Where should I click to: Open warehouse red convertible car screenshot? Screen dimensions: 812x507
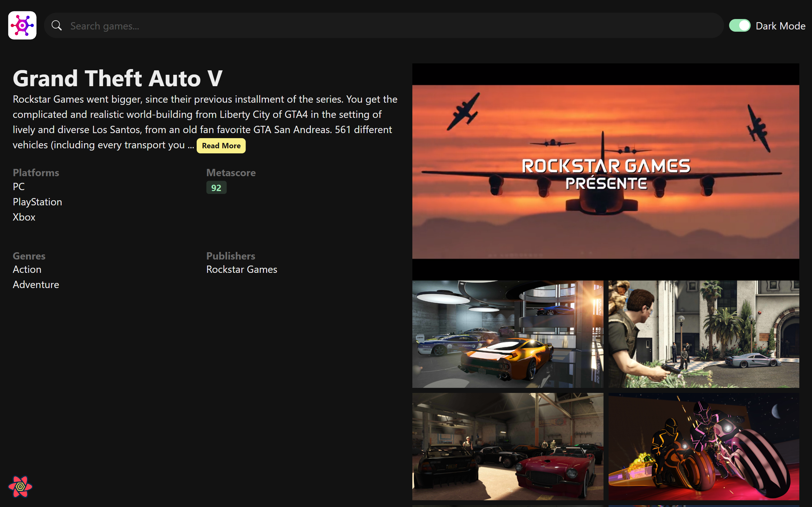[x=507, y=446]
